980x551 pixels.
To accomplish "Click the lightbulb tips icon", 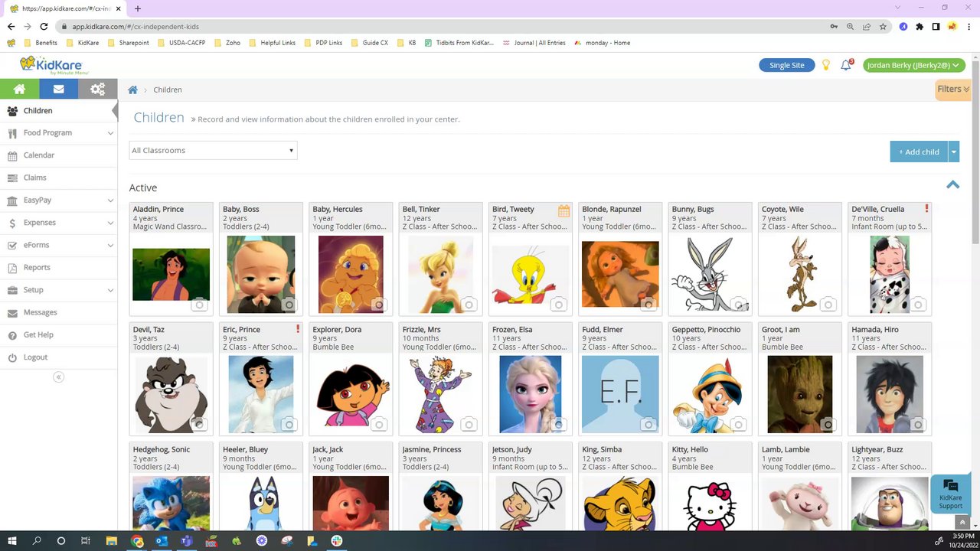I will pos(826,65).
